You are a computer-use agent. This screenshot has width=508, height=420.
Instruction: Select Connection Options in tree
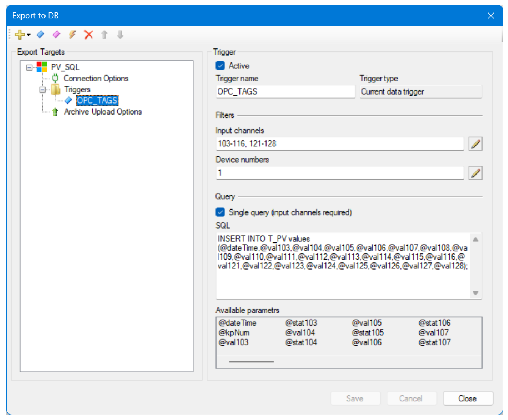(96, 78)
